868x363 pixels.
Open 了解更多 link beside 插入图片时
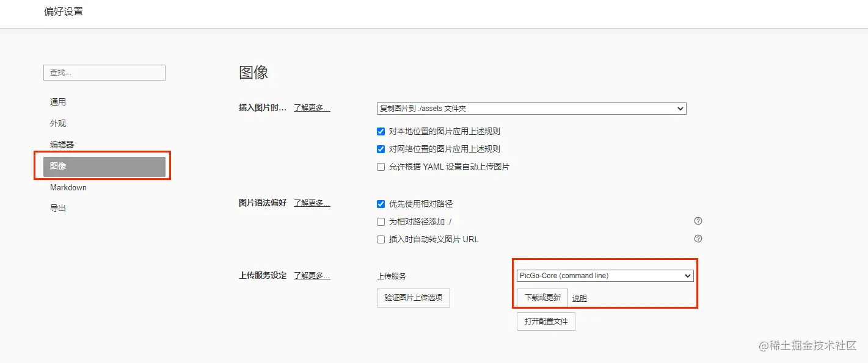pos(312,108)
